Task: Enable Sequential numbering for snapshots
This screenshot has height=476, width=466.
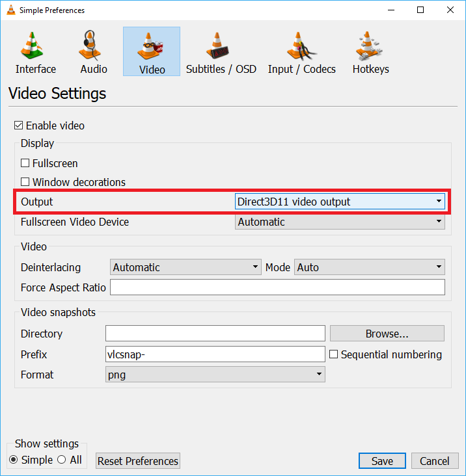Action: click(334, 354)
